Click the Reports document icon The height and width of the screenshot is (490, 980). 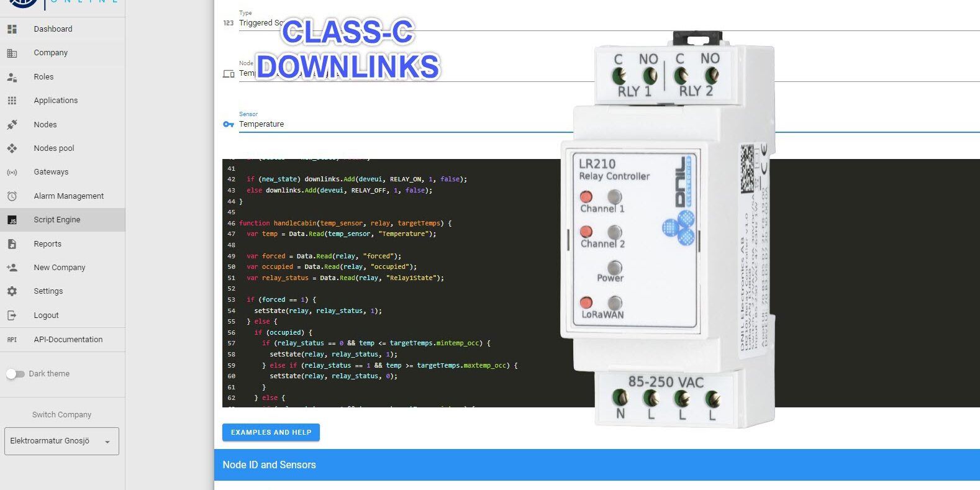12,244
